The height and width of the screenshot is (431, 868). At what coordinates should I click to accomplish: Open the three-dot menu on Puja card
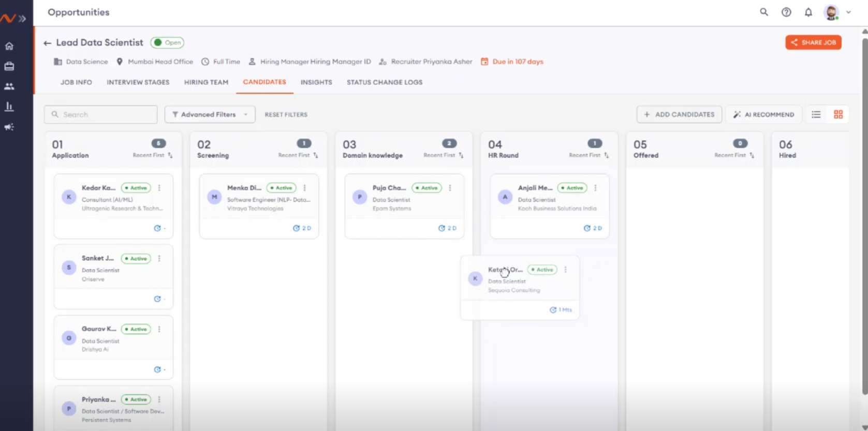[450, 188]
